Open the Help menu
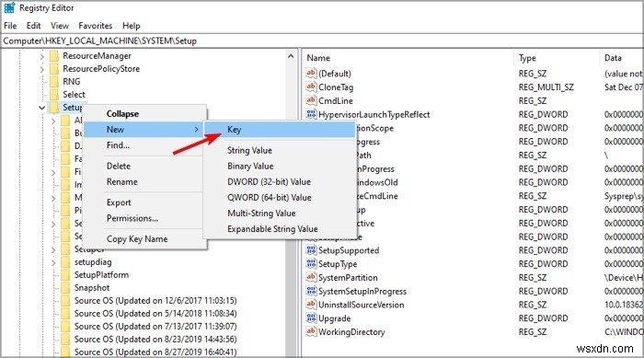The height and width of the screenshot is (358, 644). coord(132,26)
